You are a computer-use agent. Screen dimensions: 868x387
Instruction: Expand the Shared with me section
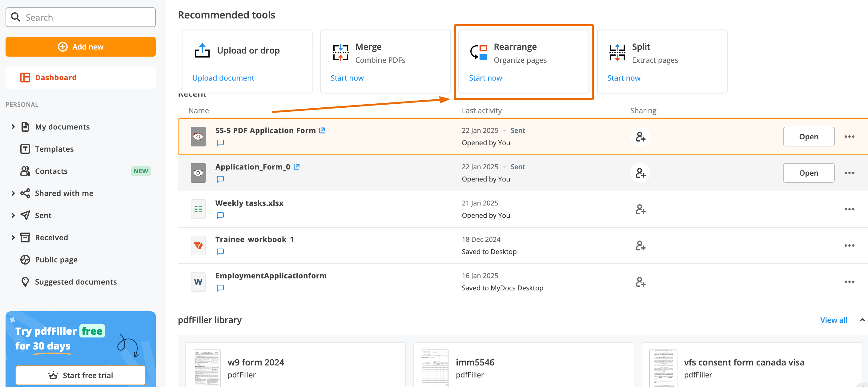13,193
